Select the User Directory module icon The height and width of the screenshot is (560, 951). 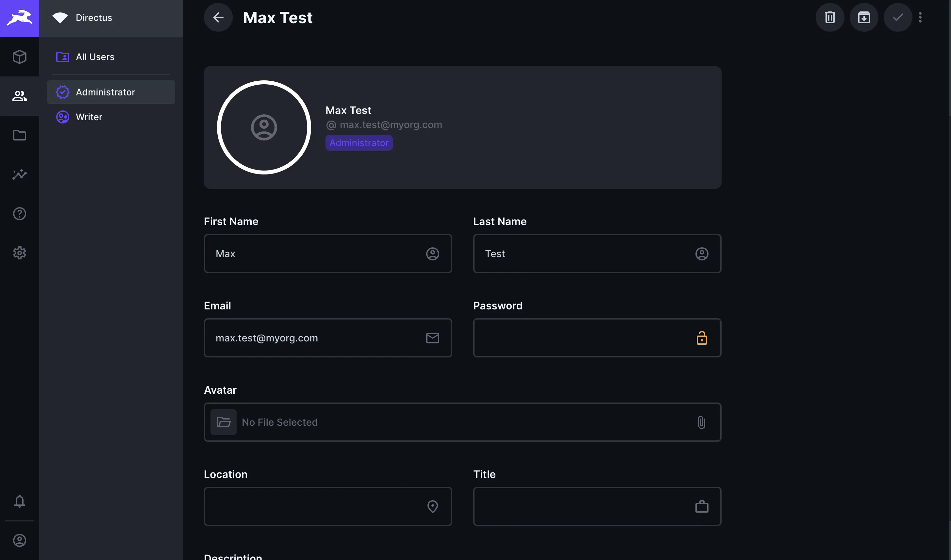click(20, 96)
